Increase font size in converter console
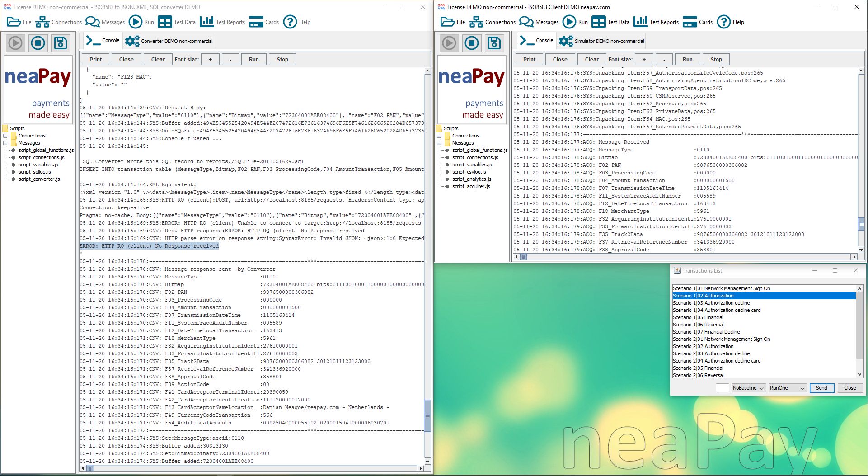Screen dimensions: 868x476 point(210,59)
